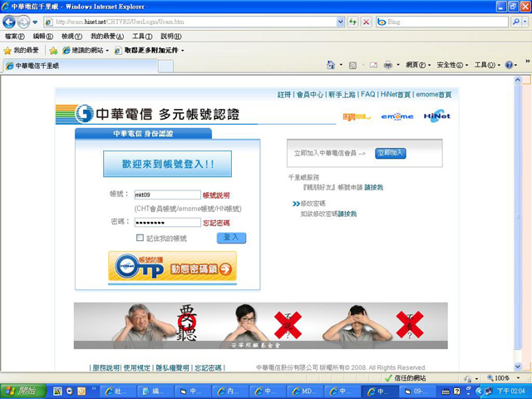This screenshot has height=399, width=532.
Task: Click the page scrollbar down arrow
Action: (517, 367)
